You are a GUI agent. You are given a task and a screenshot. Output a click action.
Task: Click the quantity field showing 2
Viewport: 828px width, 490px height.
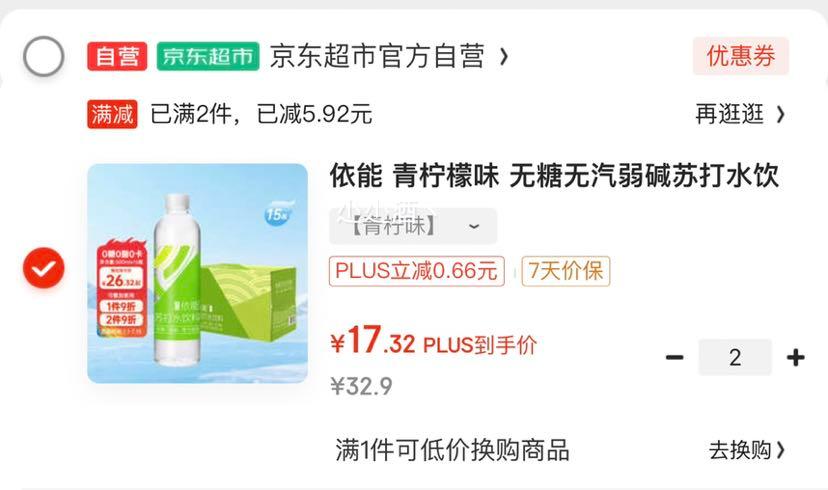735,357
